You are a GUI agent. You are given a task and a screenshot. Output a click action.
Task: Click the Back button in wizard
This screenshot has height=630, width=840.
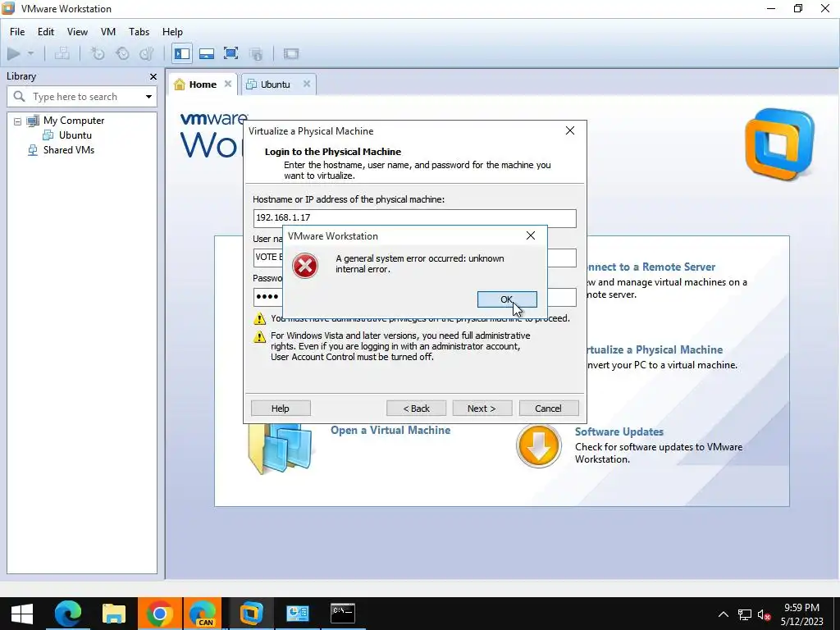pyautogui.click(x=416, y=409)
